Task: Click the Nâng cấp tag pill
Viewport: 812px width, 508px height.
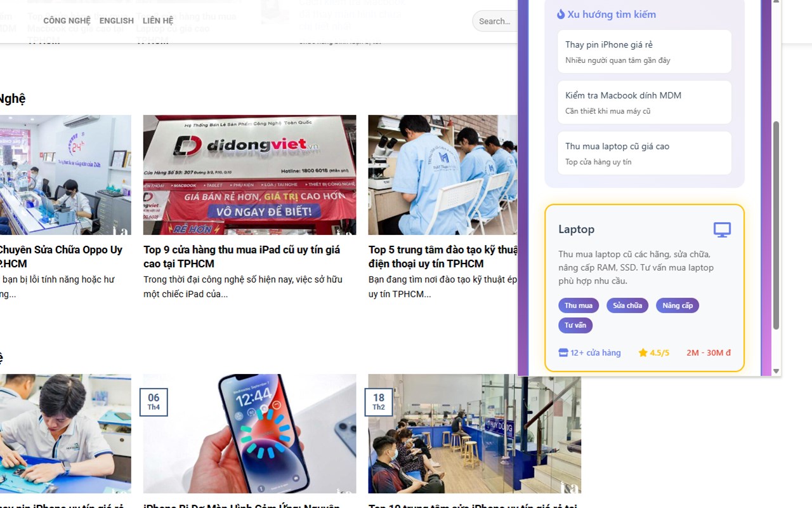Action: point(678,305)
